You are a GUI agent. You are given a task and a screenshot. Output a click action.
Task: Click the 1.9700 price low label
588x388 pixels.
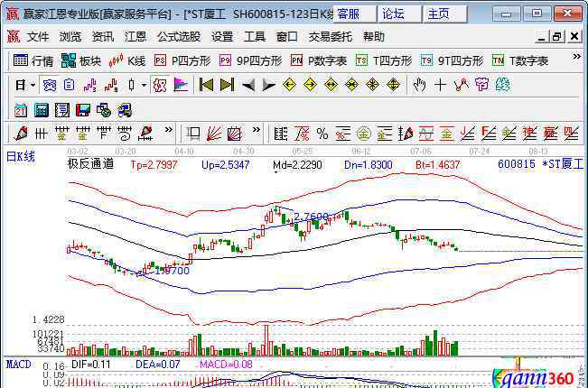pyautogui.click(x=173, y=271)
